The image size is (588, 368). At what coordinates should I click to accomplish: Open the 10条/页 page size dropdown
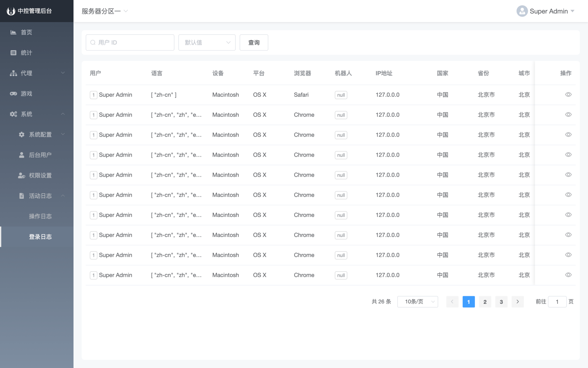[418, 302]
